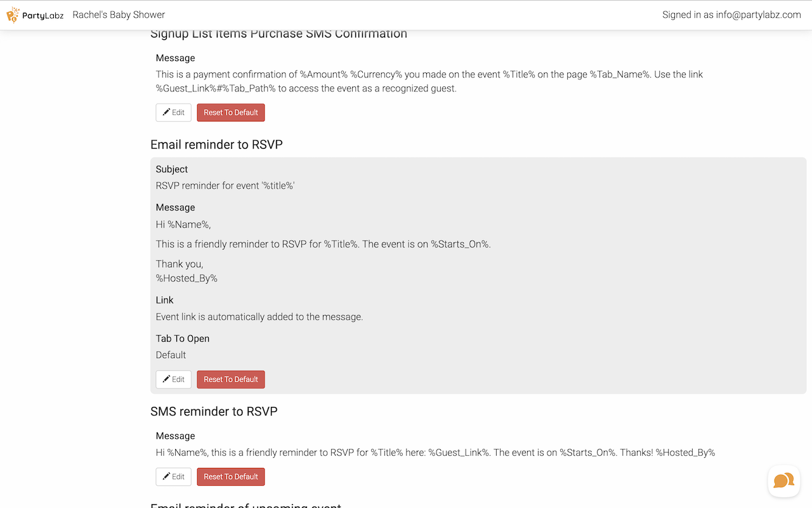The width and height of the screenshot is (812, 508).
Task: Edit the Signup List Purchase SMS Confirmation
Action: (x=173, y=112)
